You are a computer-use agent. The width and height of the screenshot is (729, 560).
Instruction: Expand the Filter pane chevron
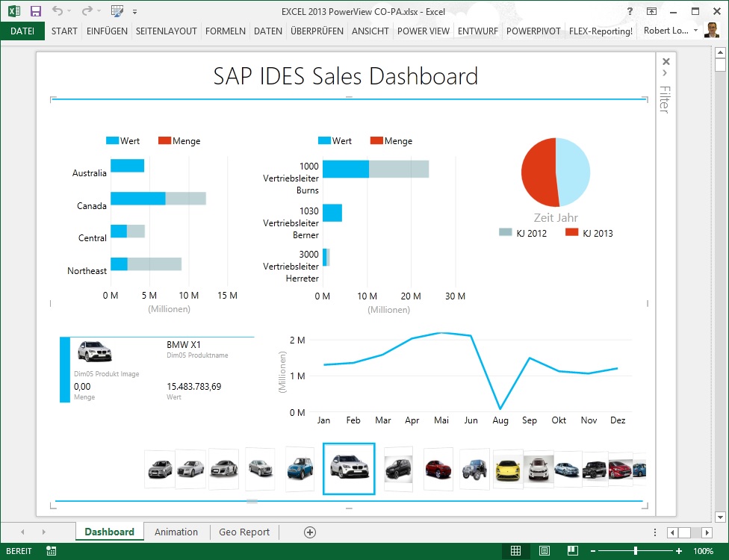[665, 73]
